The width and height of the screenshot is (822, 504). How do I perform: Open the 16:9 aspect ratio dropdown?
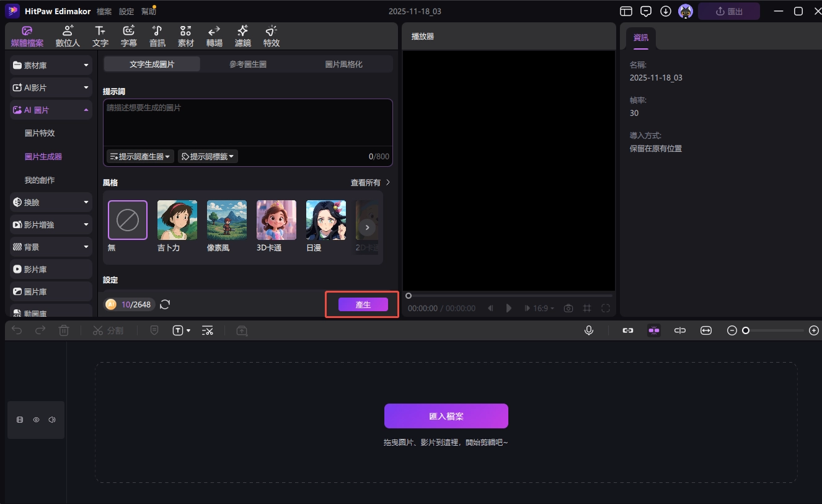pos(539,307)
